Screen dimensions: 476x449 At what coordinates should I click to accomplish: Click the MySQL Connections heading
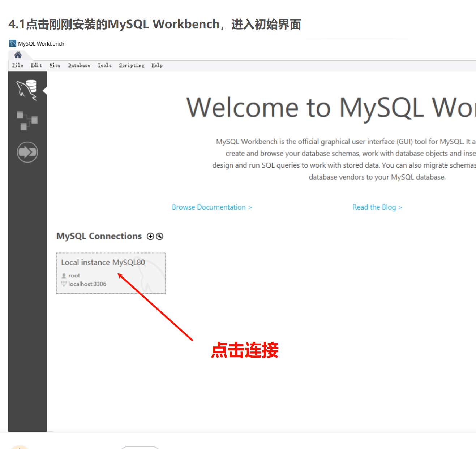[x=99, y=236]
